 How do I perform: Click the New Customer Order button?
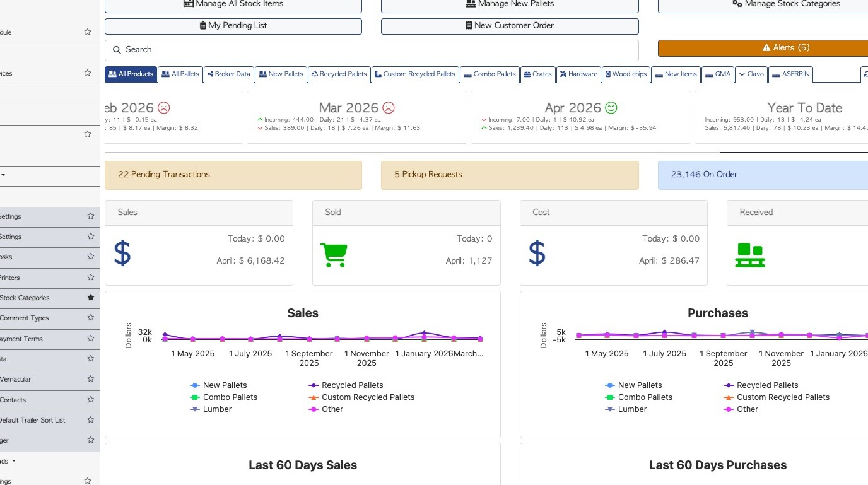pos(510,26)
